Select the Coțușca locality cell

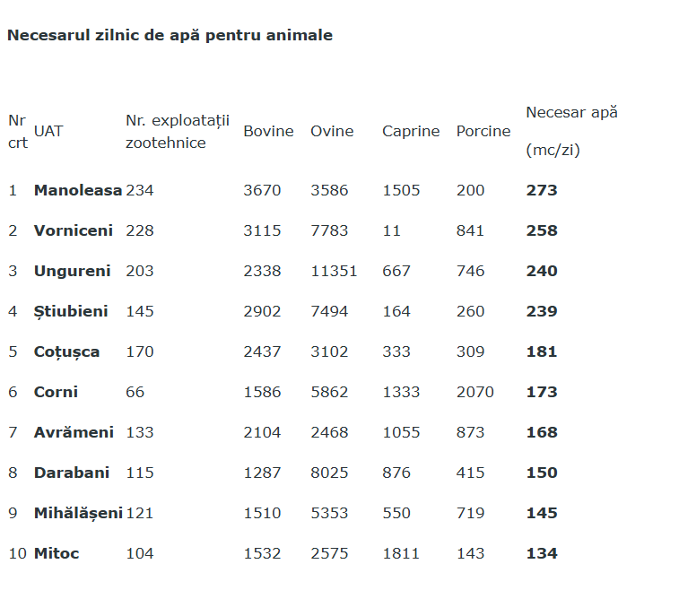pos(67,351)
